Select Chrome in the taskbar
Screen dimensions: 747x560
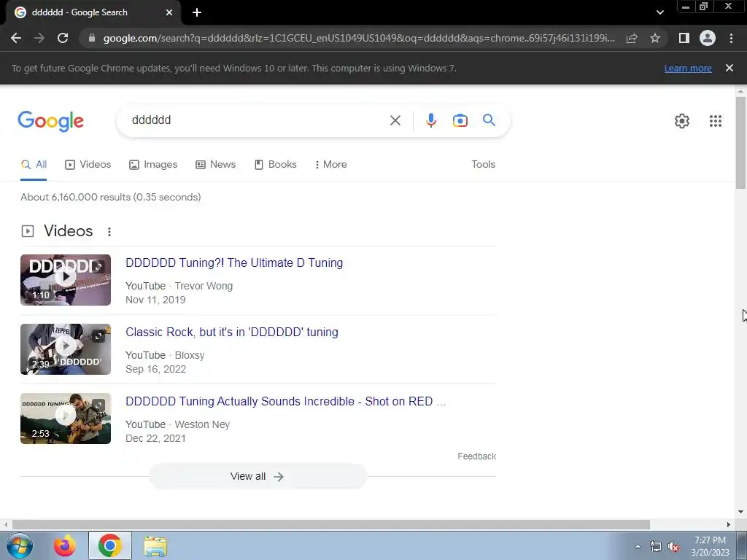[x=110, y=545]
